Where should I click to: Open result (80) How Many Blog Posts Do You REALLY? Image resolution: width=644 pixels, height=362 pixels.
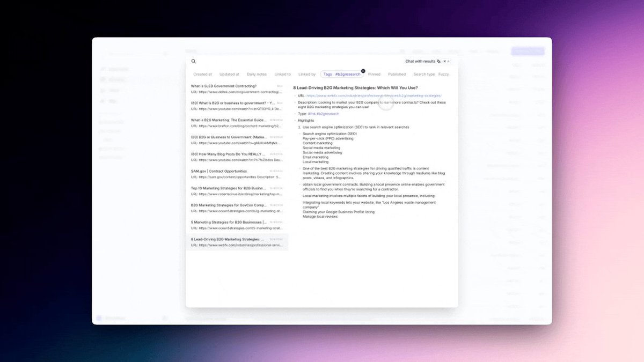pyautogui.click(x=237, y=157)
